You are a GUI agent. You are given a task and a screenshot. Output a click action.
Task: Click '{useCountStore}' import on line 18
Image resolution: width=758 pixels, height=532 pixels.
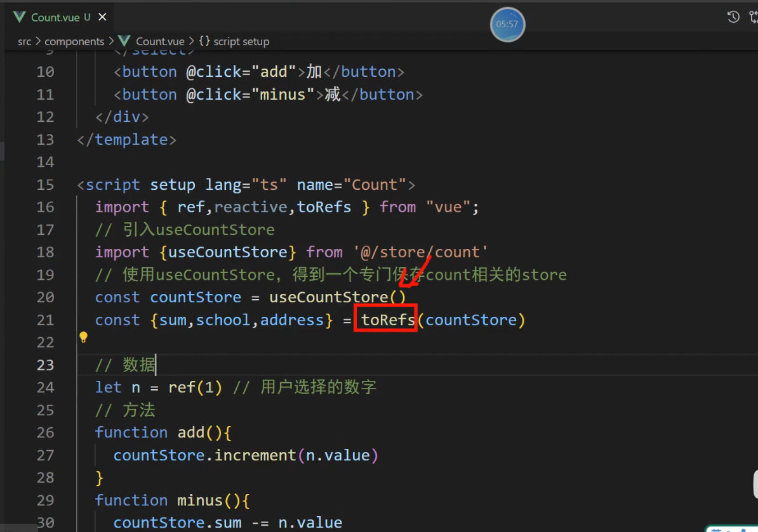tap(228, 252)
